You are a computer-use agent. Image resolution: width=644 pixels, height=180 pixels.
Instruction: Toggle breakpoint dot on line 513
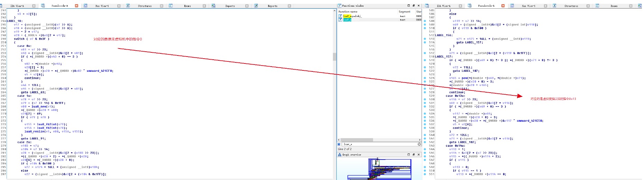425,39
